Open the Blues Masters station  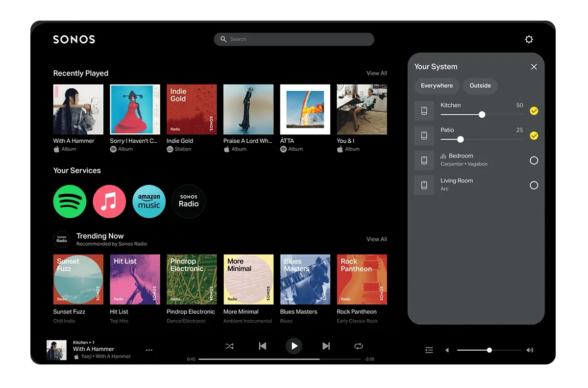pyautogui.click(x=305, y=280)
